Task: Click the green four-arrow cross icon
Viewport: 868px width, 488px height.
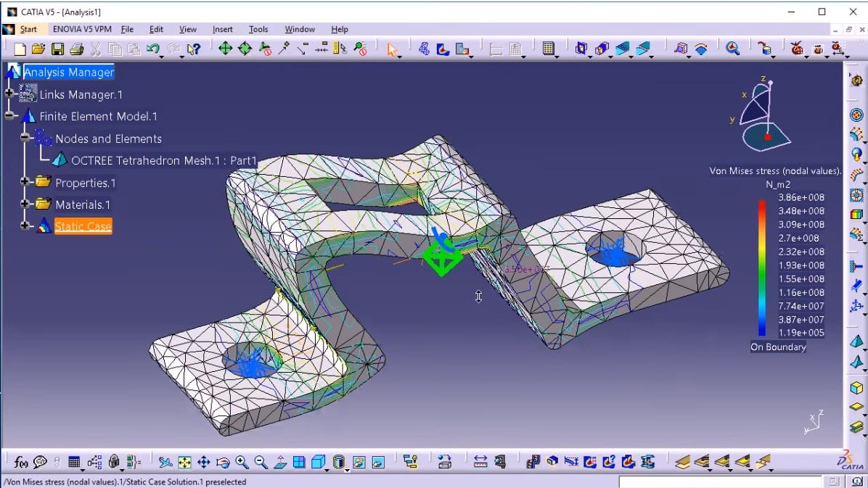Action: coord(225,49)
